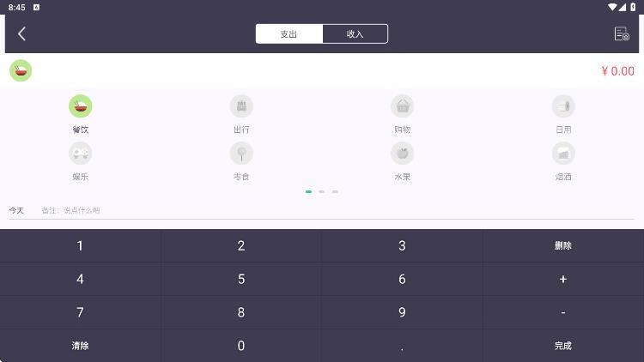Select the 零食 snacks category icon

coord(241,154)
